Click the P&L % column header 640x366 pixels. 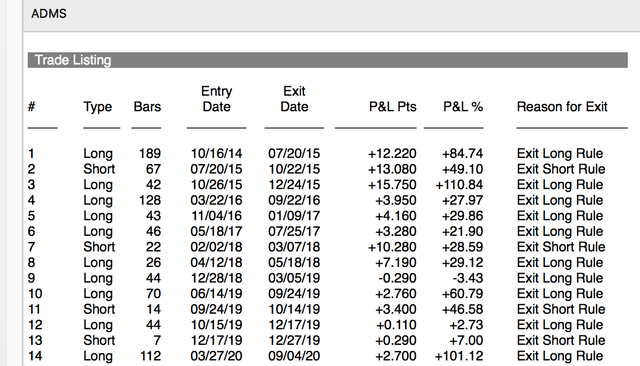[x=463, y=107]
